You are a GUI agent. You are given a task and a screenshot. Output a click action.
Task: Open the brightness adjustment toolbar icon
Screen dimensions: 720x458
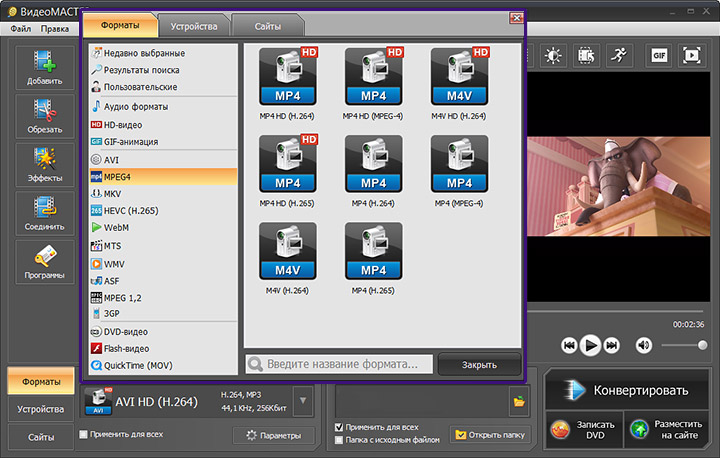[x=553, y=56]
